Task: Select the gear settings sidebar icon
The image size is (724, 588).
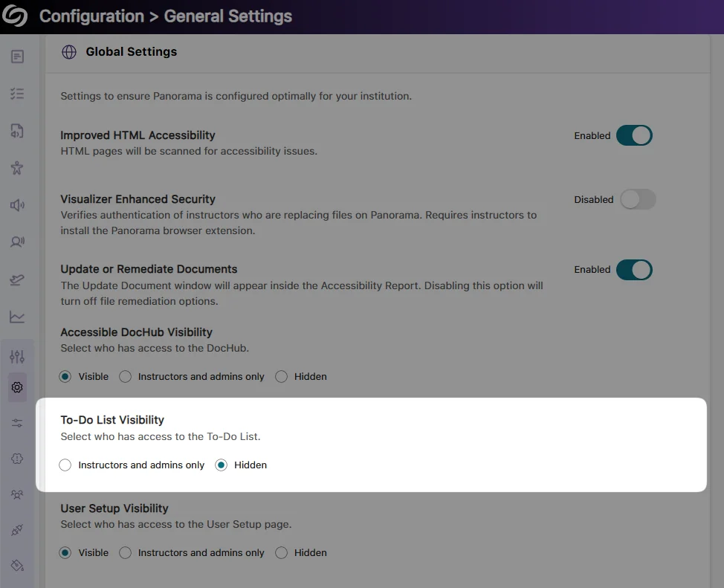Action: [17, 387]
